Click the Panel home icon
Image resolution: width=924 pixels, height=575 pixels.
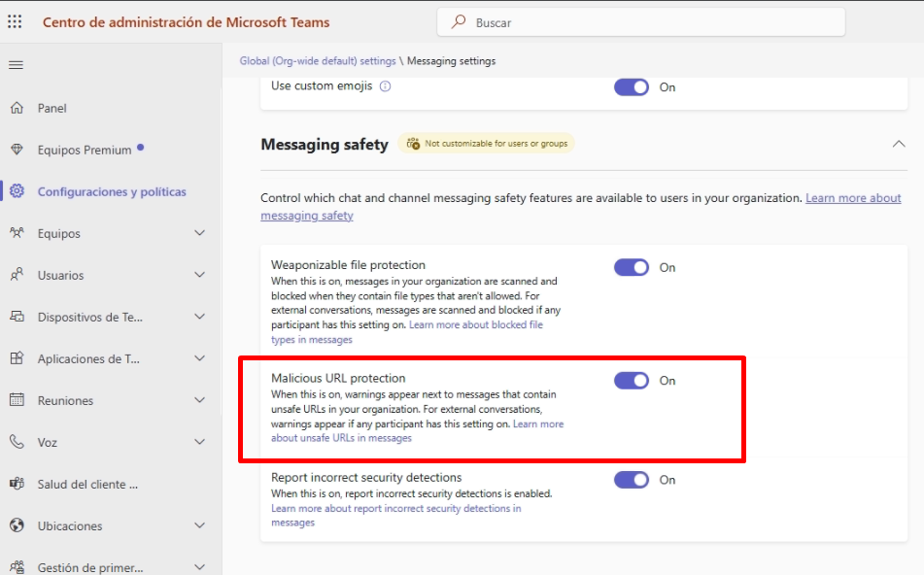(x=17, y=108)
